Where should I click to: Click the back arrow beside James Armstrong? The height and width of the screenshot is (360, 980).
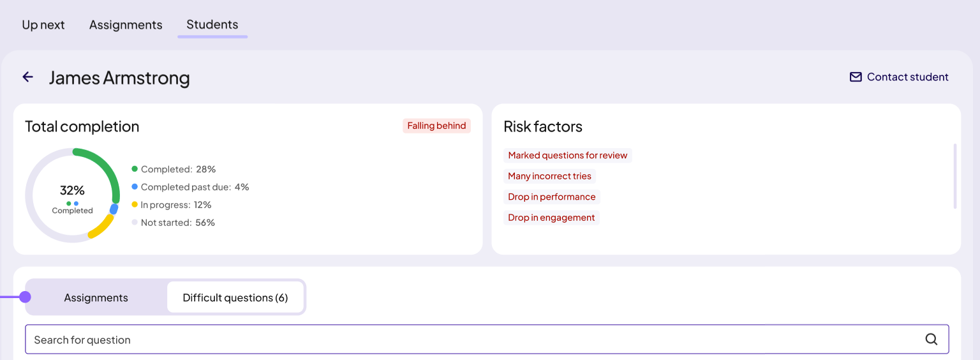pyautogui.click(x=27, y=77)
